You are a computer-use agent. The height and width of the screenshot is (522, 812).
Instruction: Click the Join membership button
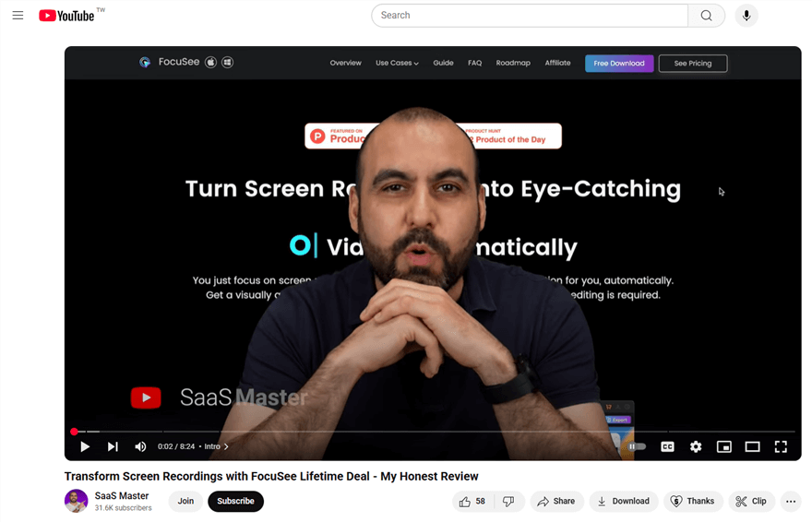pos(185,501)
